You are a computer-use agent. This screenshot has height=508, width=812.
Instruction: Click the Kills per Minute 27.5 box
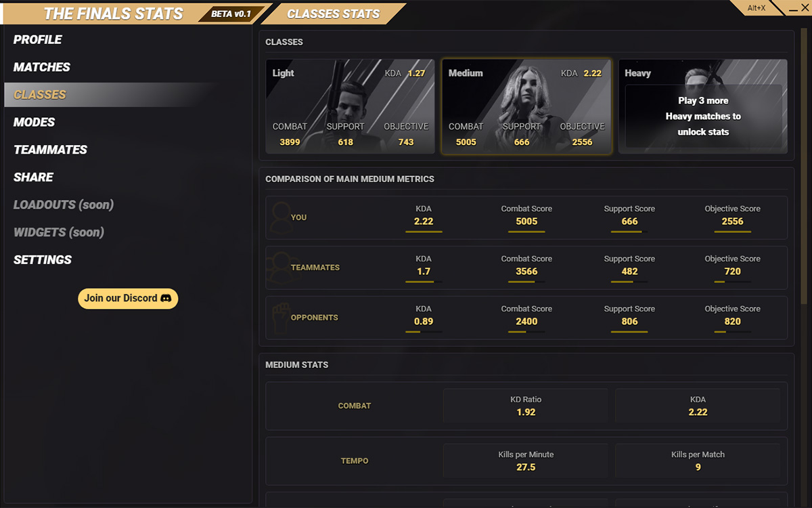[526, 461]
